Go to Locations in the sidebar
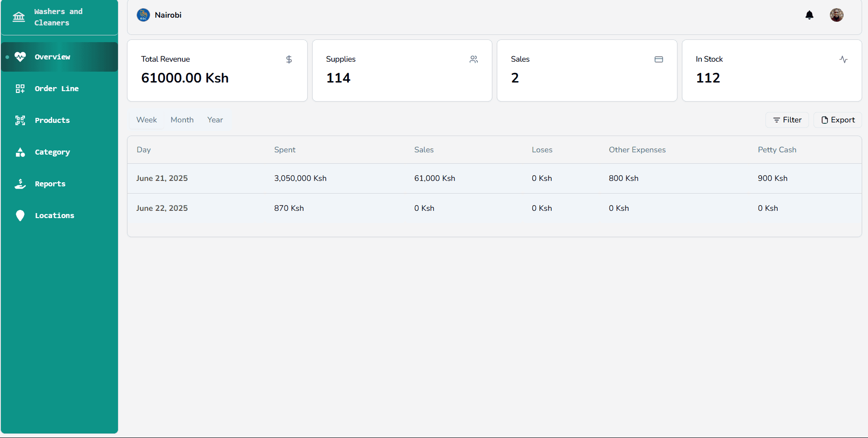 point(59,215)
